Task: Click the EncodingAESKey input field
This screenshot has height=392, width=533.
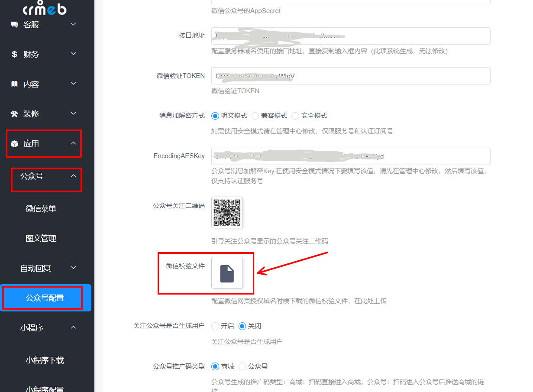Action: pos(351,156)
